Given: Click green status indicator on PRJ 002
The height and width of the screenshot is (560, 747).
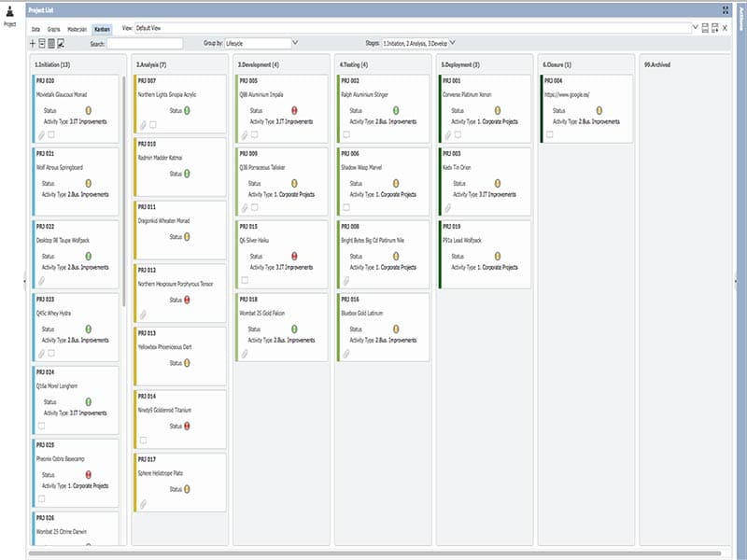Looking at the screenshot, I should pyautogui.click(x=396, y=110).
